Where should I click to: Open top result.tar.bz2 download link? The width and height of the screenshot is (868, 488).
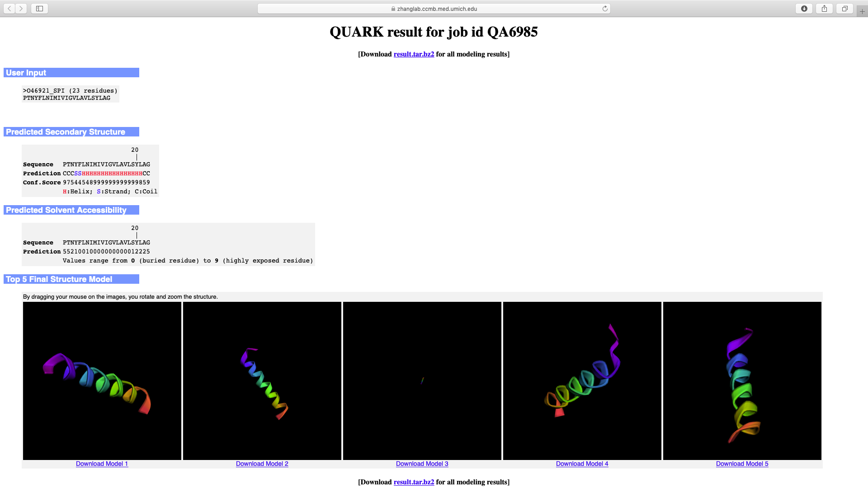pos(414,54)
